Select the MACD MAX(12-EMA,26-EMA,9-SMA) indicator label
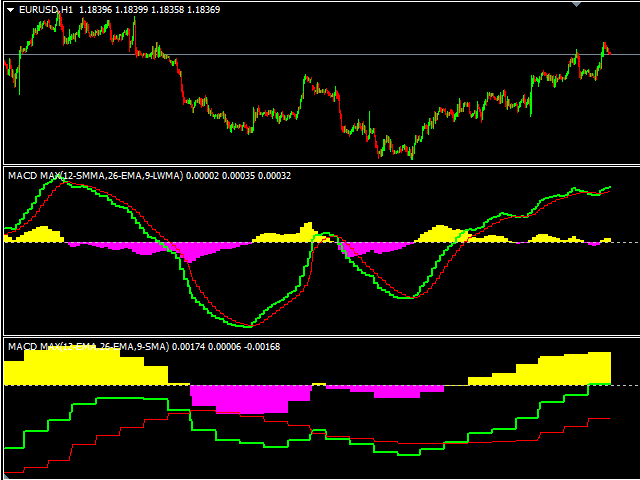640x480 pixels. pos(89,347)
